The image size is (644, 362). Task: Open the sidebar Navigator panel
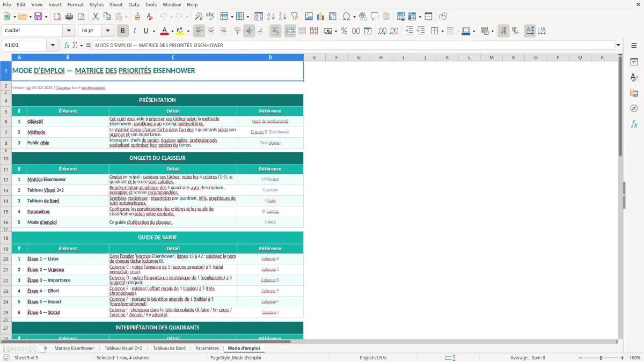click(634, 108)
